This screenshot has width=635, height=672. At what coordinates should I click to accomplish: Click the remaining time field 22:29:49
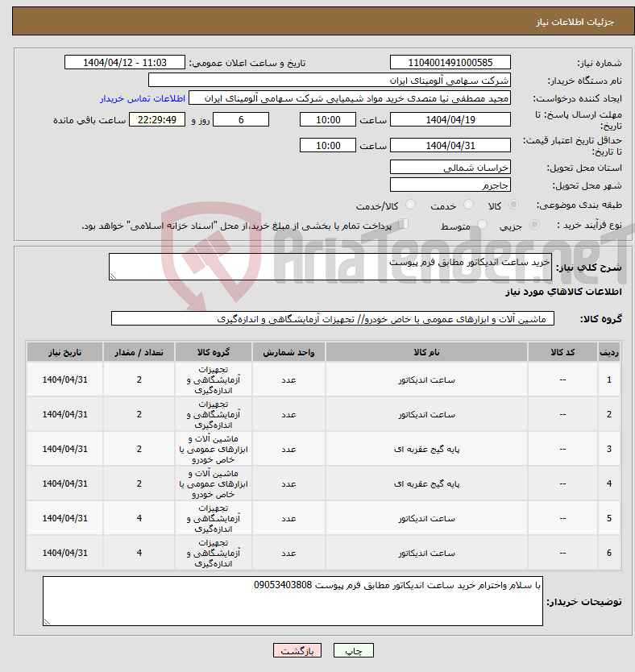157,119
